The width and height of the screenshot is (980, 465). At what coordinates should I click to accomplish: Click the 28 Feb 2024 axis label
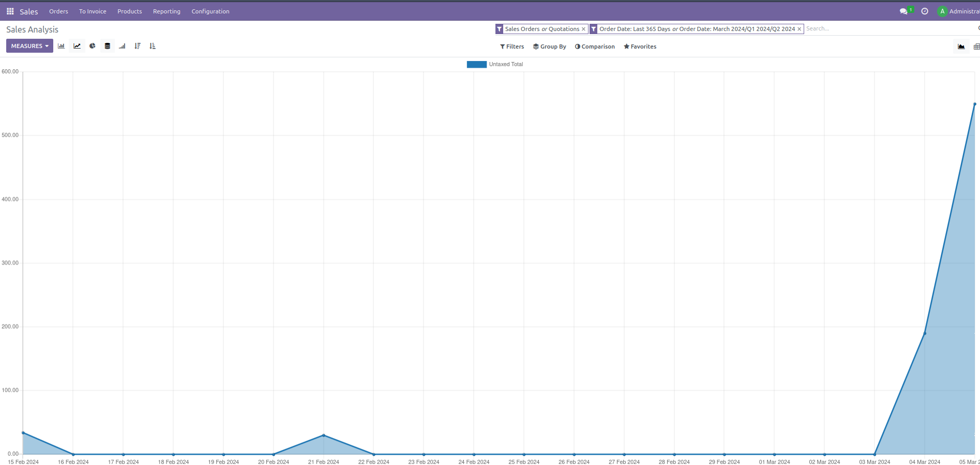[x=674, y=462]
